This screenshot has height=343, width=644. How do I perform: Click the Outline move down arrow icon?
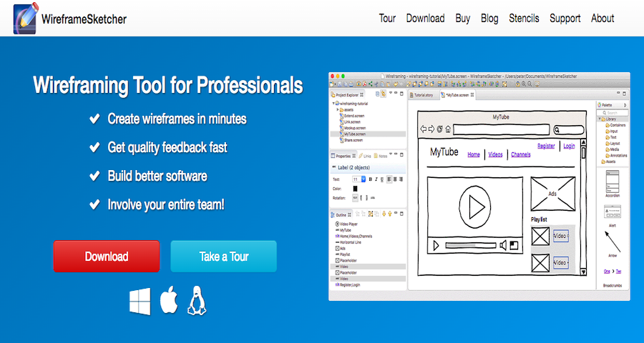click(384, 214)
